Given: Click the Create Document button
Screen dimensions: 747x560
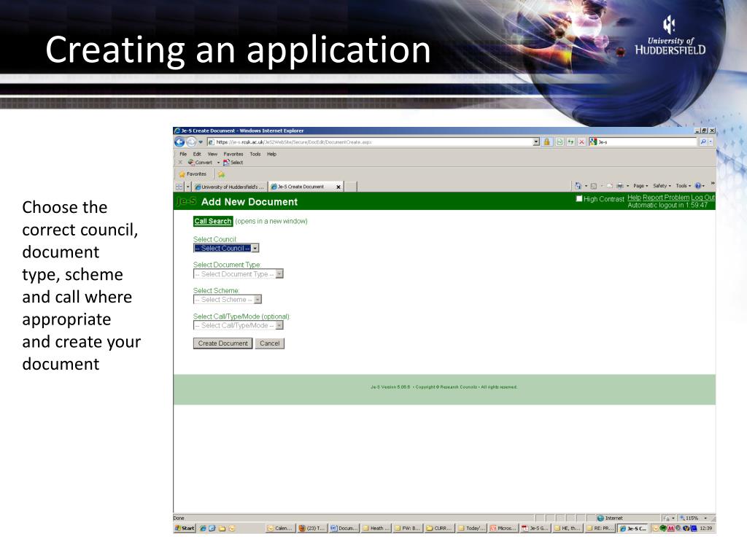Looking at the screenshot, I should pyautogui.click(x=223, y=343).
